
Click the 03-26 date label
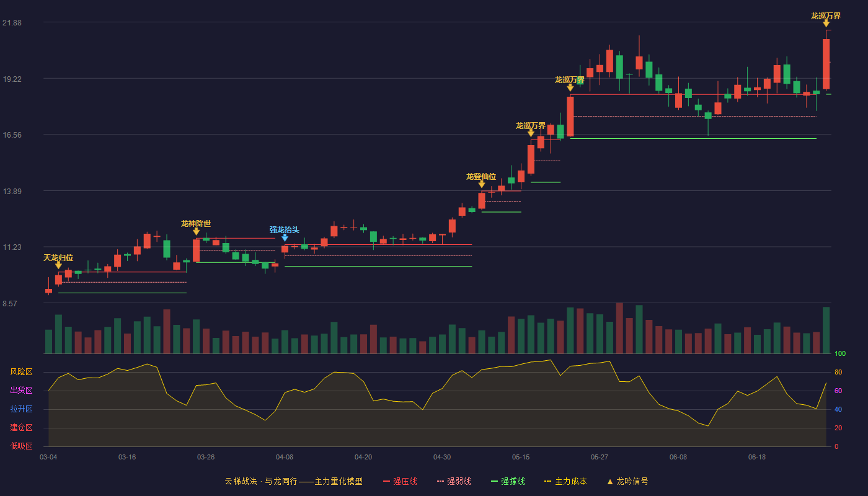click(x=206, y=457)
